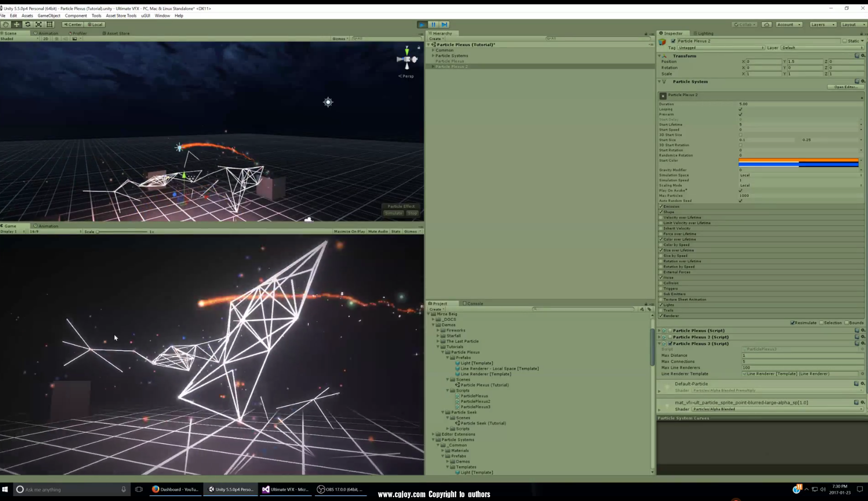Toggle scene lighting sun icon
The width and height of the screenshot is (868, 501).
tap(57, 39)
